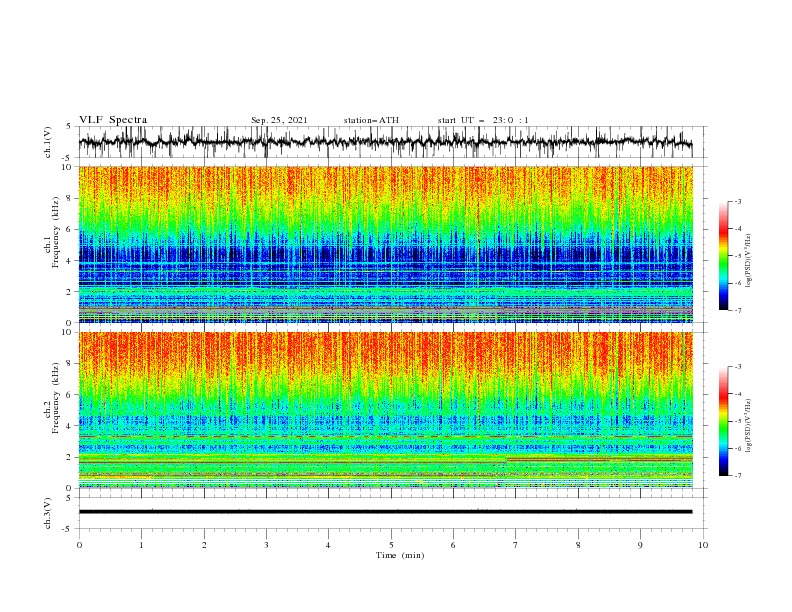792x612 pixels.
Task: Click time axis tick label "2"
Action: (204, 545)
